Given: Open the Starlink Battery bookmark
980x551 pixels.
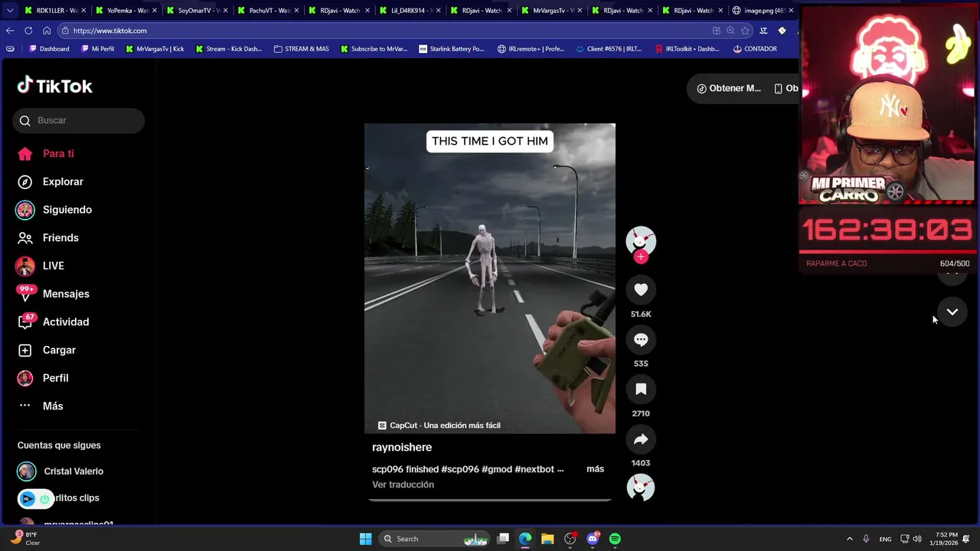Looking at the screenshot, I should [x=452, y=49].
